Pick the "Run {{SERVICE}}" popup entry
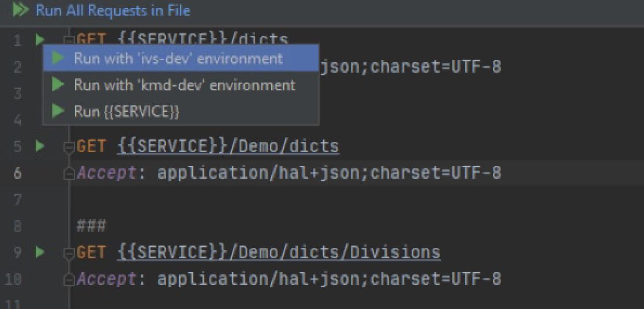 126,111
